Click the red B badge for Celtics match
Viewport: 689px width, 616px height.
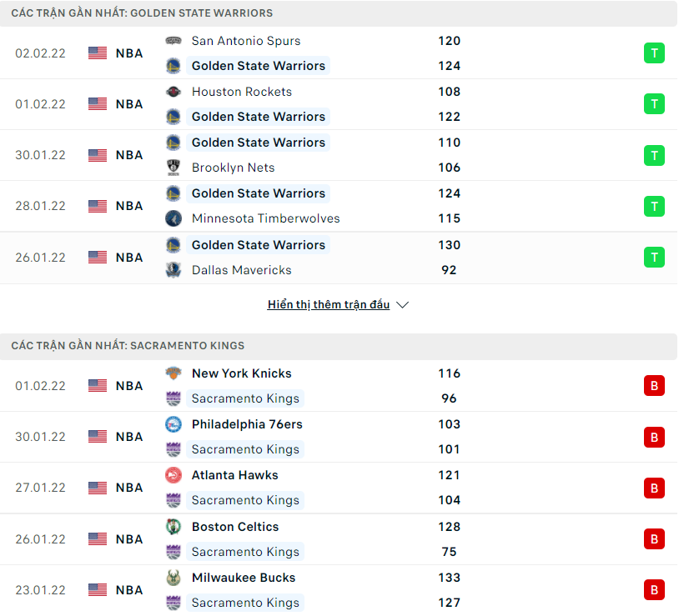654,539
